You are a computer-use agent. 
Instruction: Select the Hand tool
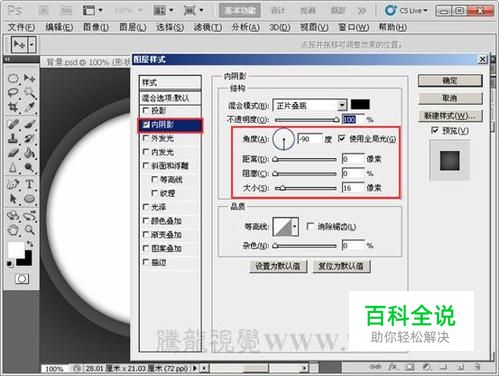[13, 230]
